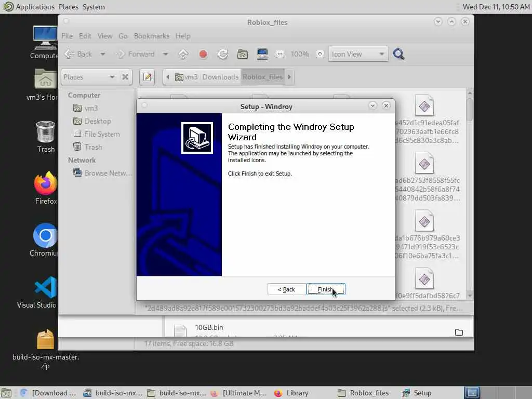This screenshot has width=532, height=399.
Task: Open View menu in Roblox_files window
Action: pos(105,36)
